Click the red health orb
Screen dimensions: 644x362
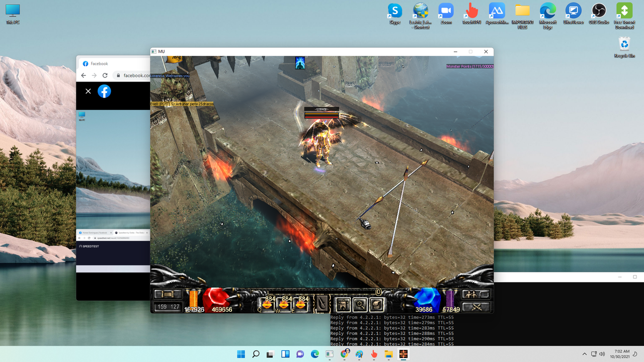[x=216, y=299]
